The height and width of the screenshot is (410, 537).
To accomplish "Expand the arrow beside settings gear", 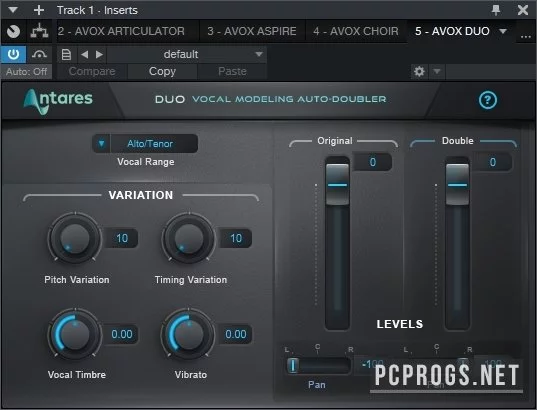I will (437, 72).
